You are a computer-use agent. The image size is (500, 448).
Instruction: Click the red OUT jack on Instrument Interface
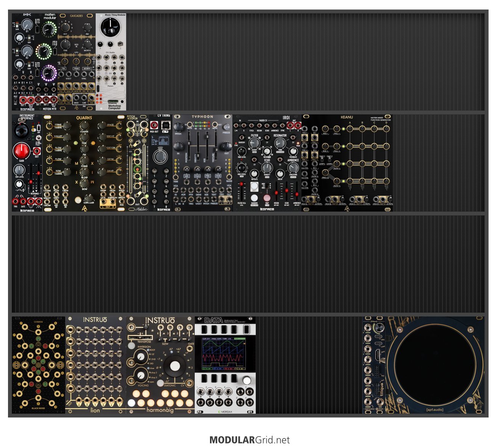click(x=37, y=151)
